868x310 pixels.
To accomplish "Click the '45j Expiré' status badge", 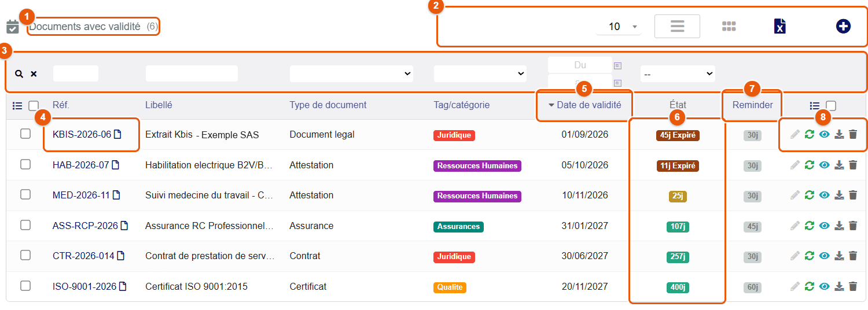I will click(678, 135).
